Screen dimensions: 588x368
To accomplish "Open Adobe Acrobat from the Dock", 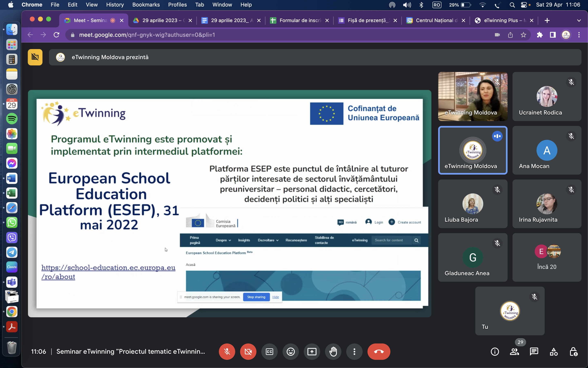I will pos(12,326).
